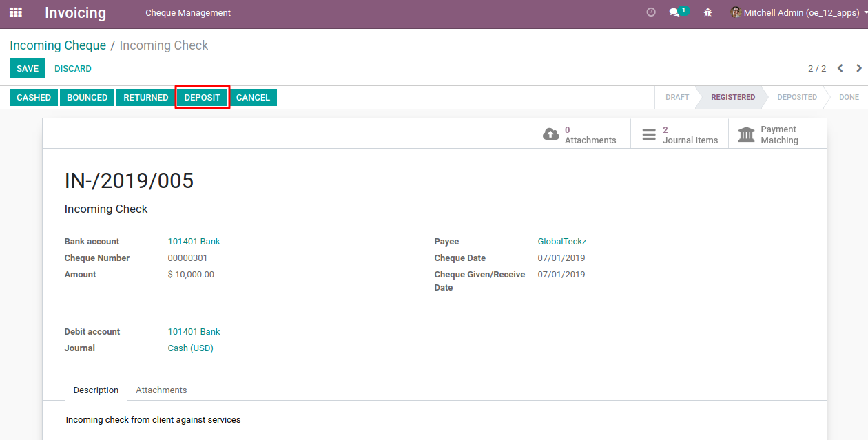Click the title IN-/2019/005
Image resolution: width=868 pixels, height=440 pixels.
(x=130, y=181)
